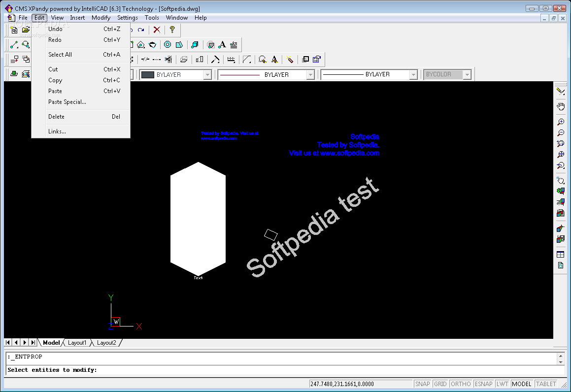Image resolution: width=571 pixels, height=392 pixels.
Task: Open the BYCOLOR plot style dropdown
Action: (467, 75)
